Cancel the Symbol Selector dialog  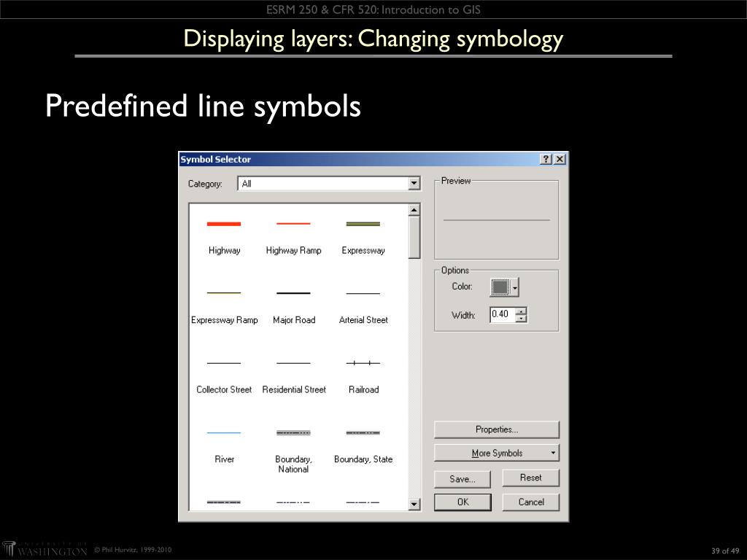tap(531, 502)
